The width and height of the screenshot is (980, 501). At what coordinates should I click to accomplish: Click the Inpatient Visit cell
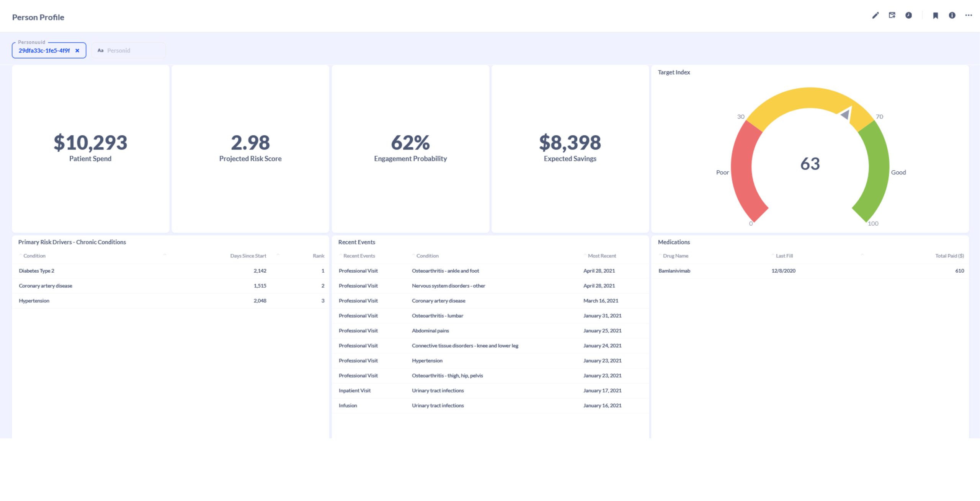(x=354, y=390)
